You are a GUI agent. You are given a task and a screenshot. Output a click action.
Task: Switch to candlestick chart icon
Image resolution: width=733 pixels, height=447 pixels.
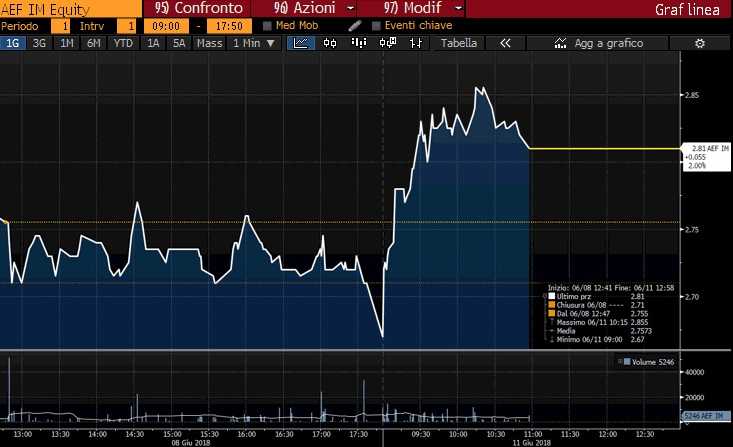tap(330, 43)
